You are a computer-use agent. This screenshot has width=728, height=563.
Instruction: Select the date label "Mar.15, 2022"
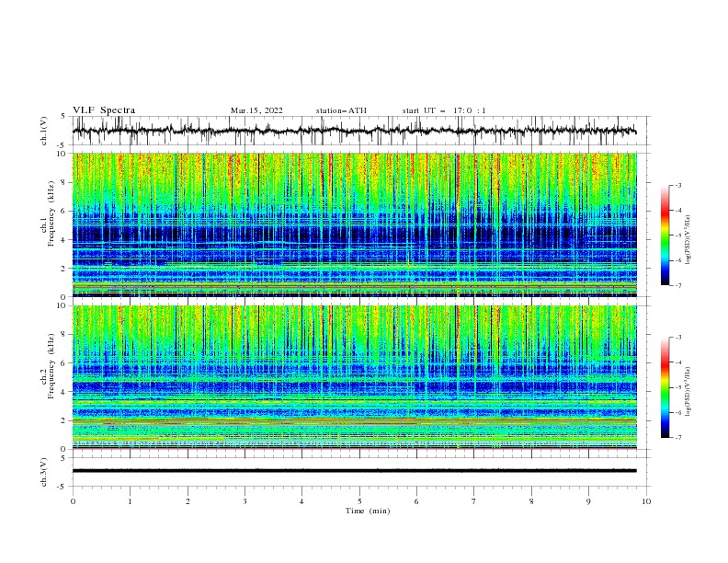click(x=256, y=110)
